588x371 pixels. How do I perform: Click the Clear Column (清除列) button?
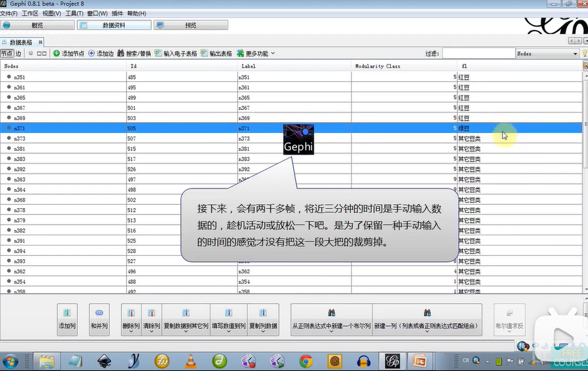point(152,318)
